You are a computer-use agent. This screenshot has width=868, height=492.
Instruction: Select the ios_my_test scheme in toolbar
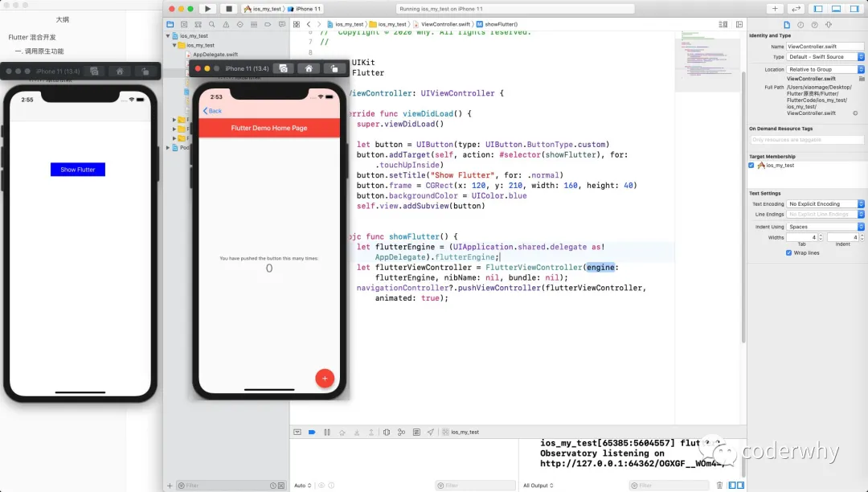(263, 9)
